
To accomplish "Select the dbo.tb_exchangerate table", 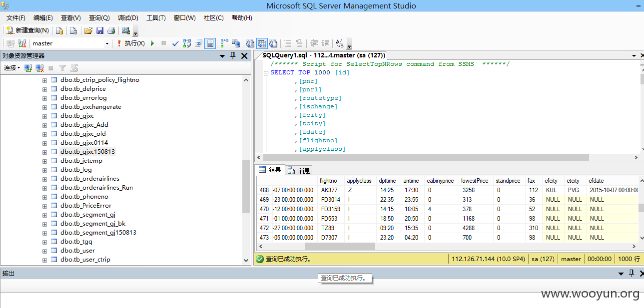I will pyautogui.click(x=91, y=107).
